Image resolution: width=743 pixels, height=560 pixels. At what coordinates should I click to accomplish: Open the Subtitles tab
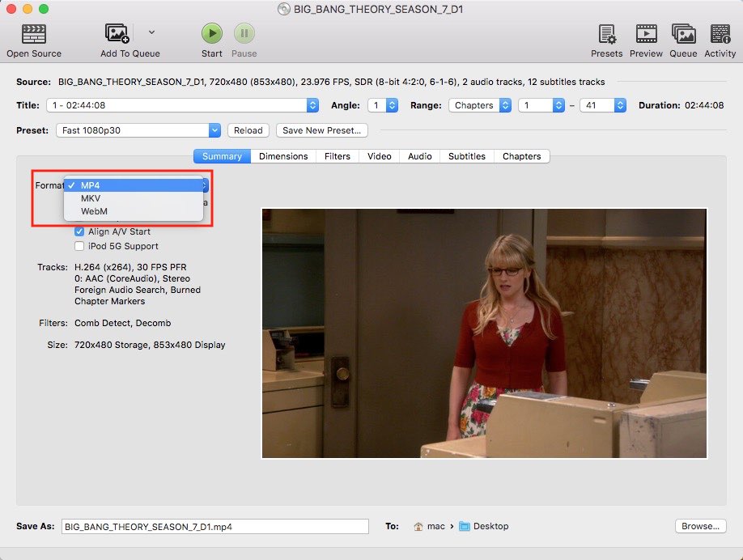pos(467,156)
